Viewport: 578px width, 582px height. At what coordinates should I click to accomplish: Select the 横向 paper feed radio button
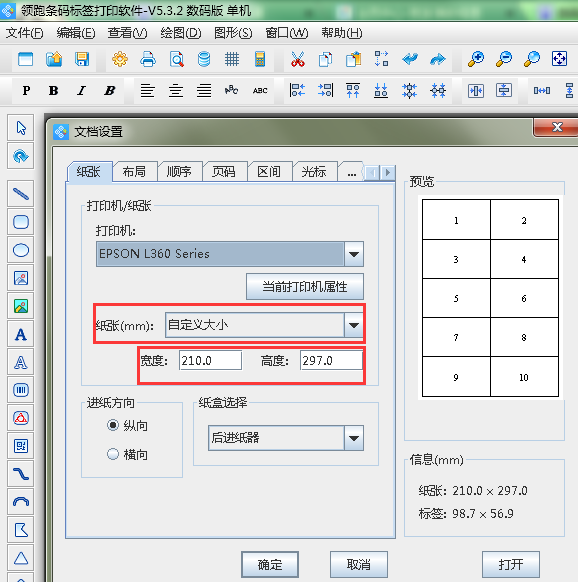(x=113, y=454)
